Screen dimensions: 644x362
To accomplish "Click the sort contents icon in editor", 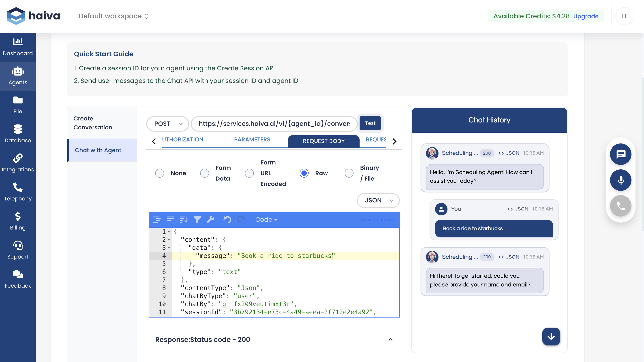I will 184,220.
